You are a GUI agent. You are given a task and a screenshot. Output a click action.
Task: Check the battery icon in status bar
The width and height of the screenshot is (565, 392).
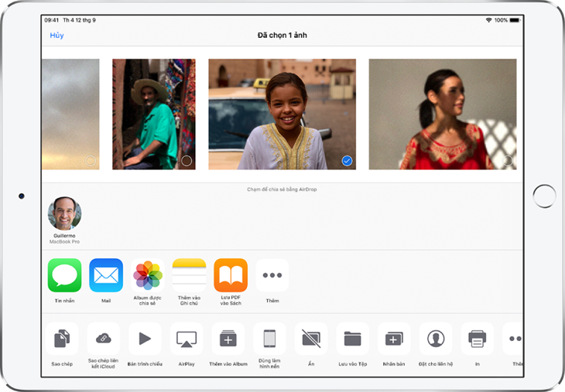point(515,20)
